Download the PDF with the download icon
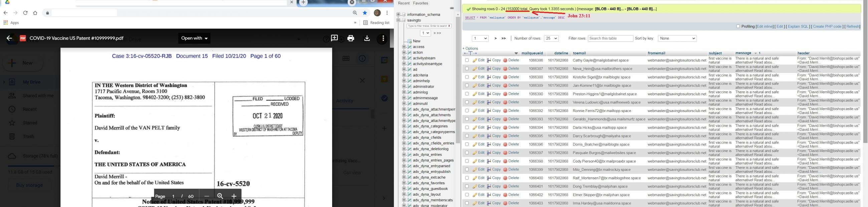The image size is (868, 207). click(367, 38)
